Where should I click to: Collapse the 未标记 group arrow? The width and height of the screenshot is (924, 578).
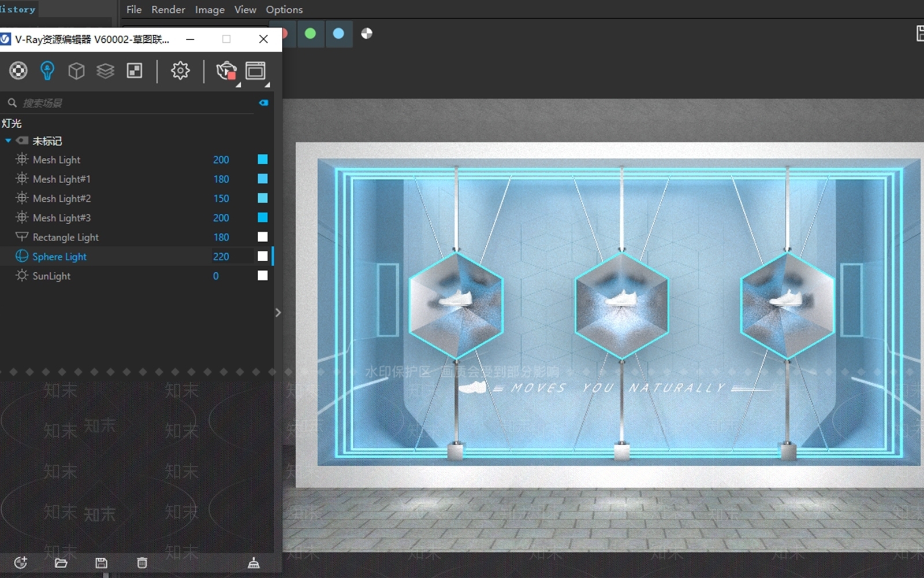click(8, 140)
